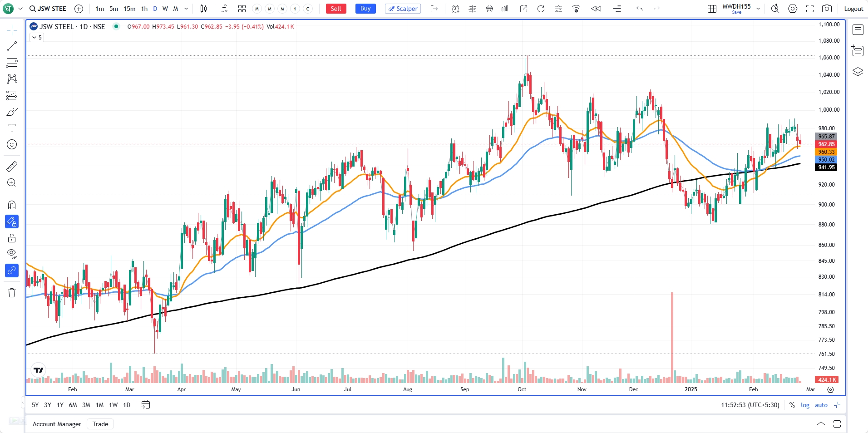Toggle percent scale mode
Viewport: 868px width, 433px height.
792,405
